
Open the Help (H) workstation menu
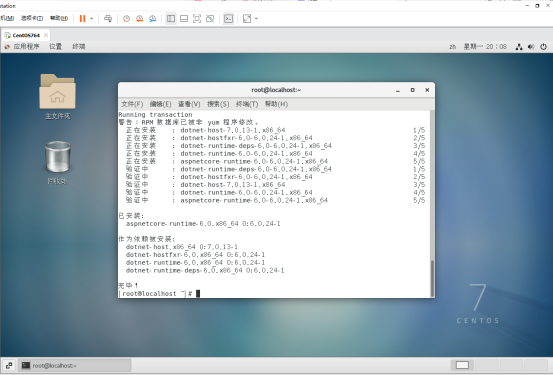[59, 18]
